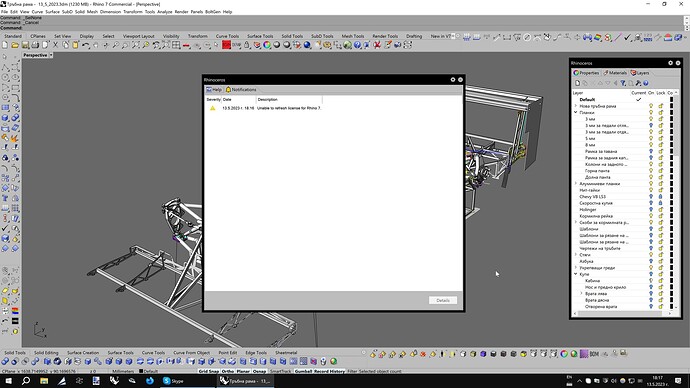Open the layer filter funnel icon
The image size is (690, 388).
(623, 83)
